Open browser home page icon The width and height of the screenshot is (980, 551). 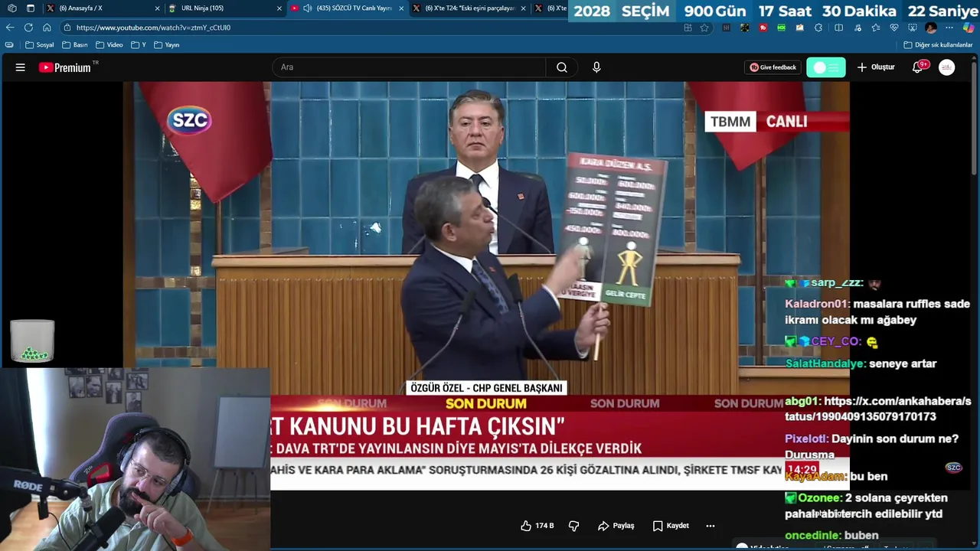(47, 28)
